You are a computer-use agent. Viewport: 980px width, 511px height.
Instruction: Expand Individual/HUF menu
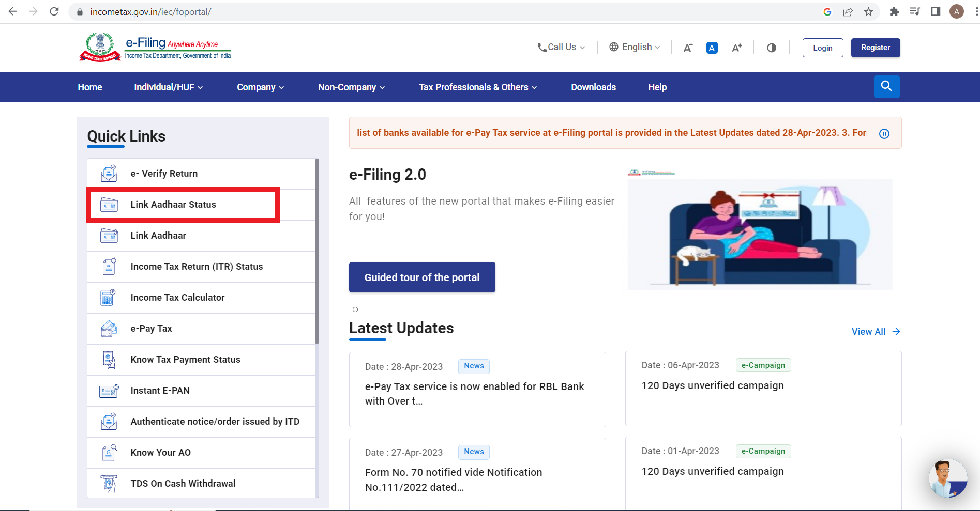tap(169, 87)
